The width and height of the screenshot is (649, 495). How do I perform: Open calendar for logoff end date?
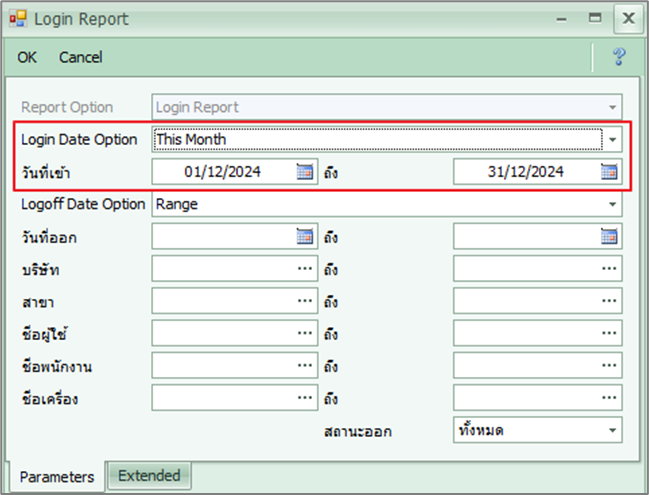tap(608, 237)
